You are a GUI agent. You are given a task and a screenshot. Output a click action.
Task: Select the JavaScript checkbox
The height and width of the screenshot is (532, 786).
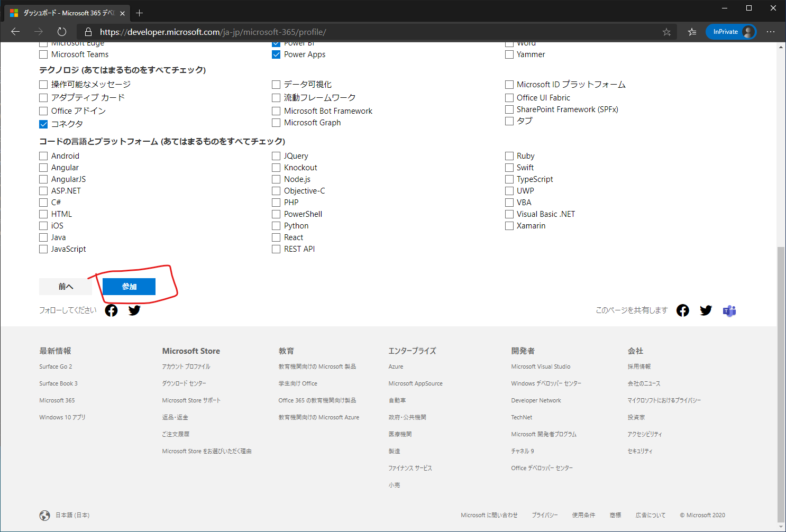click(x=43, y=249)
